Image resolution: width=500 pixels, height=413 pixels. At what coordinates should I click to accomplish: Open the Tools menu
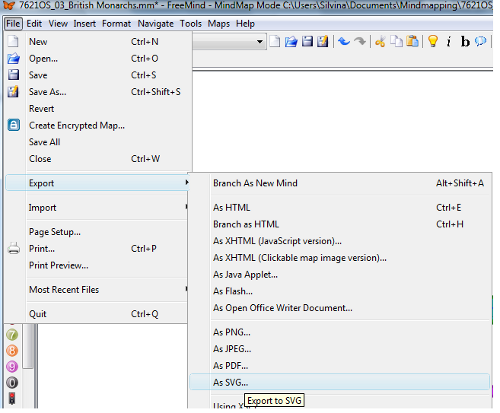click(191, 24)
